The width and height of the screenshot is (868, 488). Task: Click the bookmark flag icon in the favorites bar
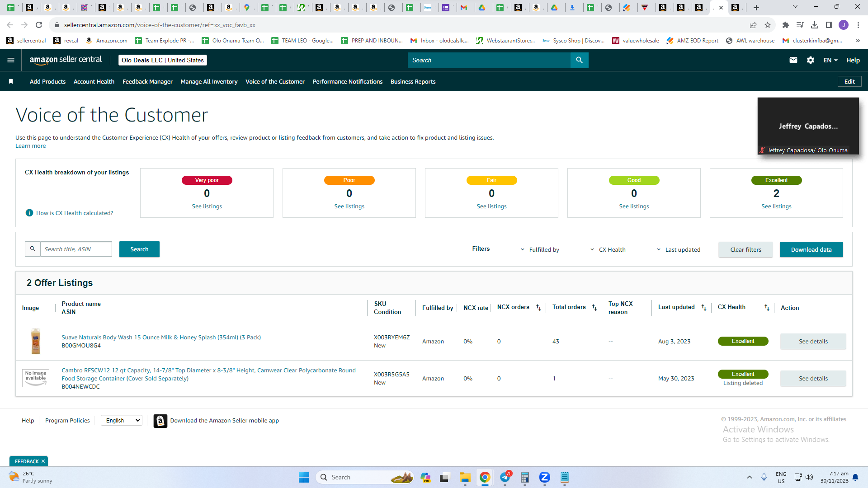click(x=11, y=81)
